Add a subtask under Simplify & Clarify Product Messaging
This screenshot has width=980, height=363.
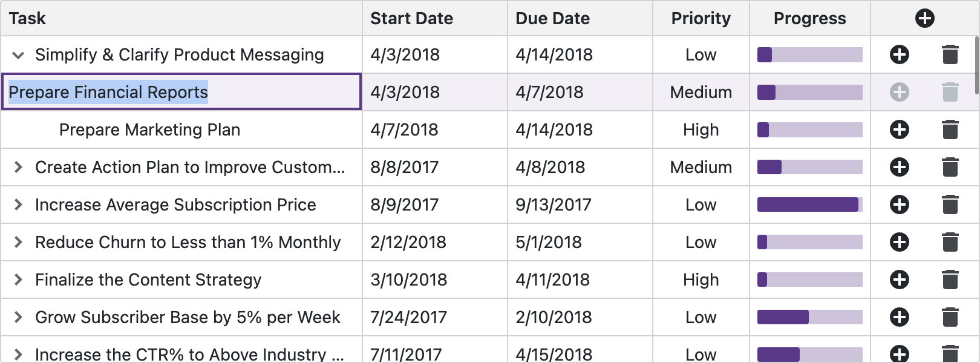[x=899, y=54]
